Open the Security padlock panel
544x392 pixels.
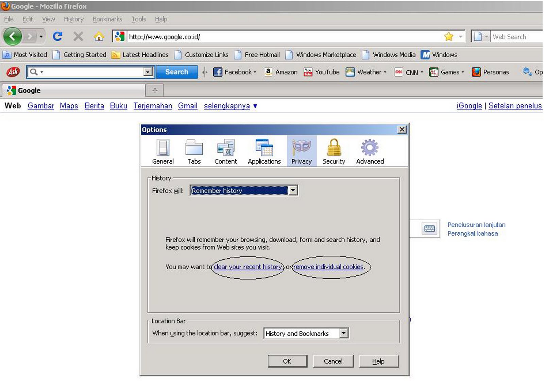(334, 151)
